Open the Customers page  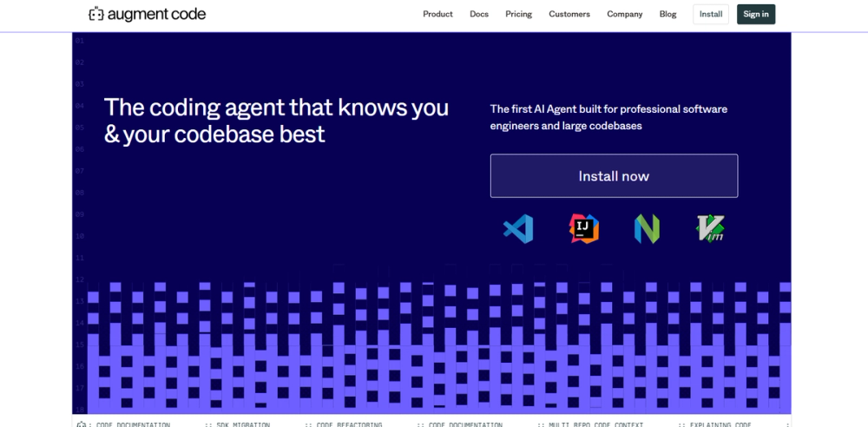569,15
